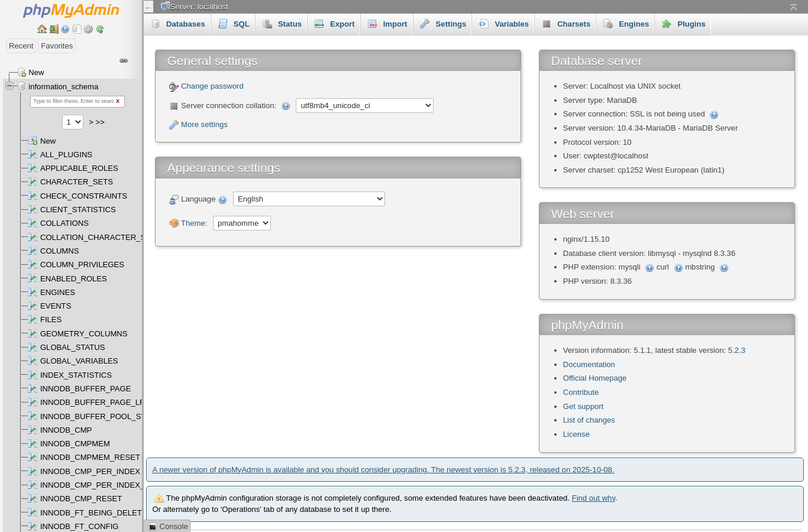
Task: Click the table icon beside ALL_PLUGINS
Action: pyautogui.click(x=33, y=154)
